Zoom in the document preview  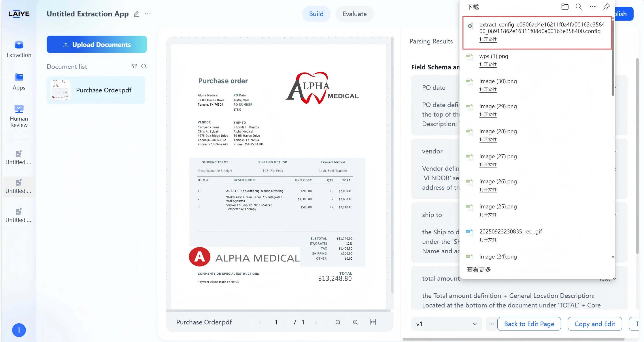tap(355, 322)
